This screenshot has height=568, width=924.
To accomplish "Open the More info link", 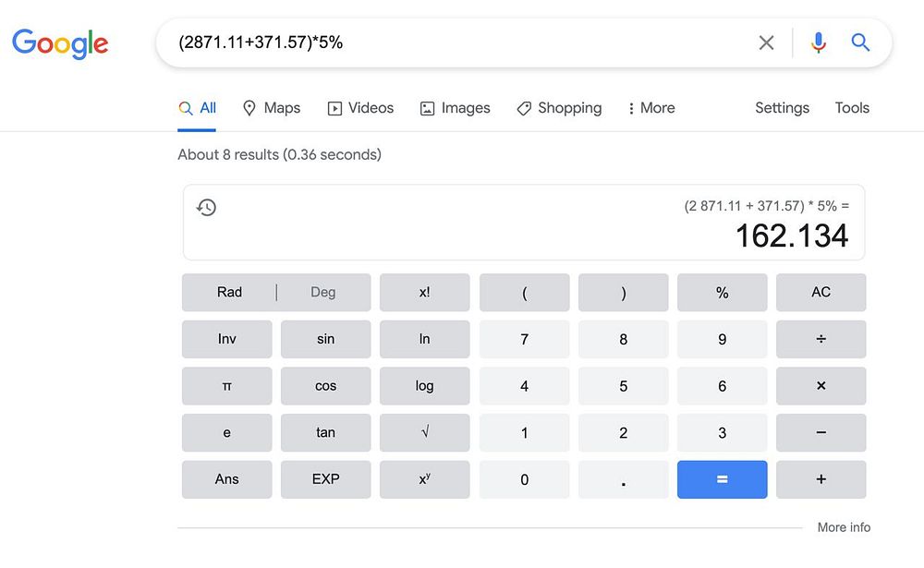I will (844, 527).
